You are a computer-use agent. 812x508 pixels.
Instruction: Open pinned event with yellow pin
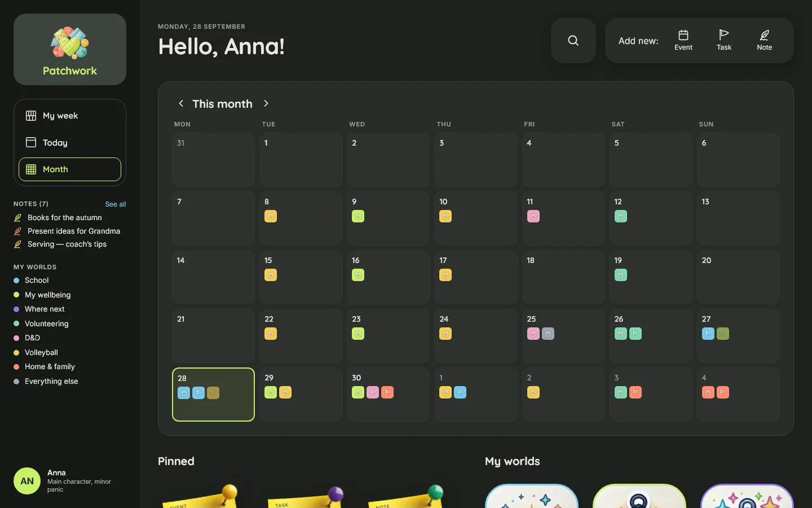(200, 497)
